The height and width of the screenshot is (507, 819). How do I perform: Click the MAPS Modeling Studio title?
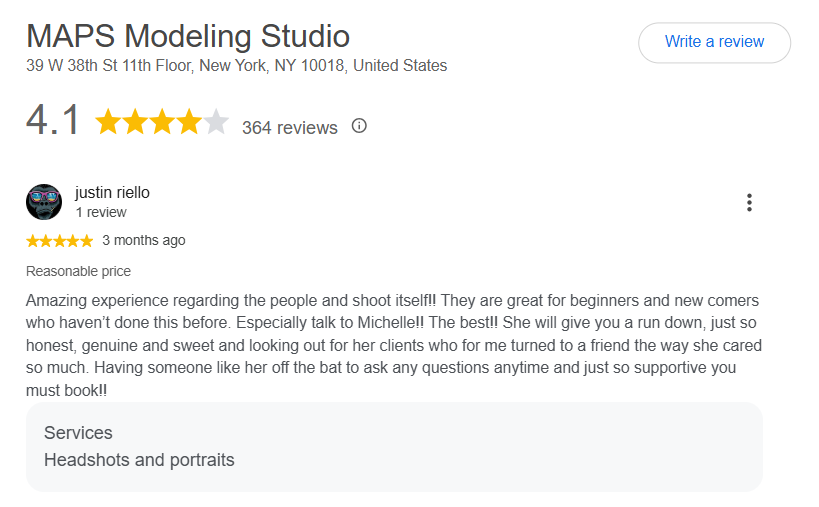(188, 36)
